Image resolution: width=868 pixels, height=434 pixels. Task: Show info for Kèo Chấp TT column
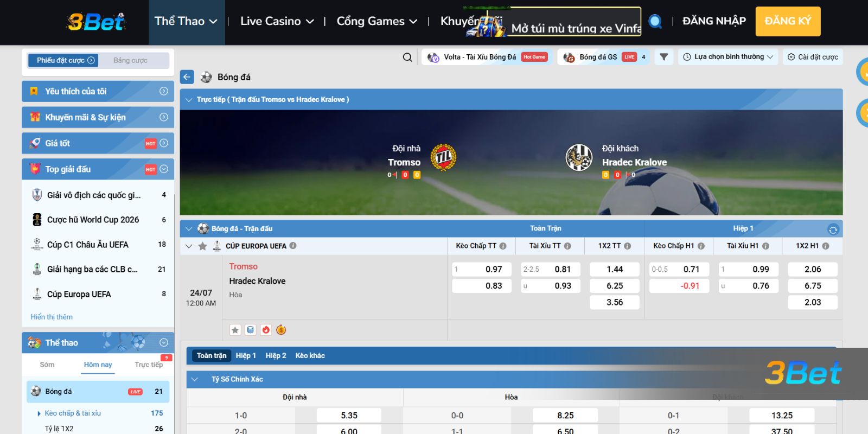pos(503,246)
